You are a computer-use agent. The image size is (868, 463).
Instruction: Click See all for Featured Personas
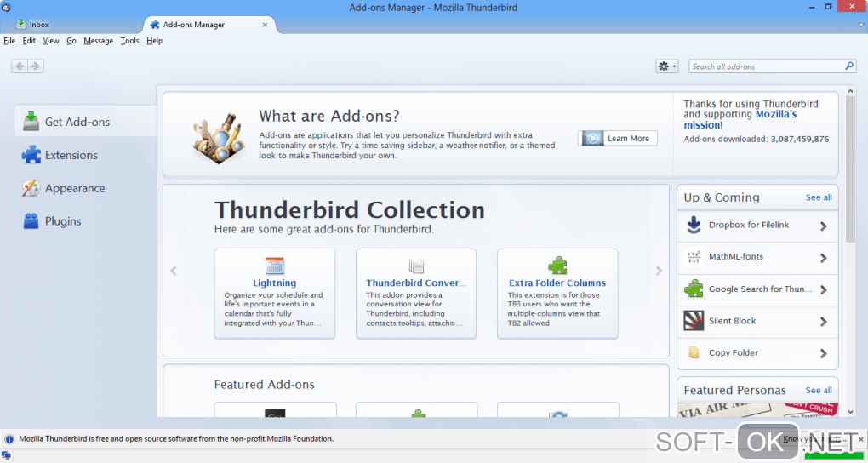coord(818,391)
